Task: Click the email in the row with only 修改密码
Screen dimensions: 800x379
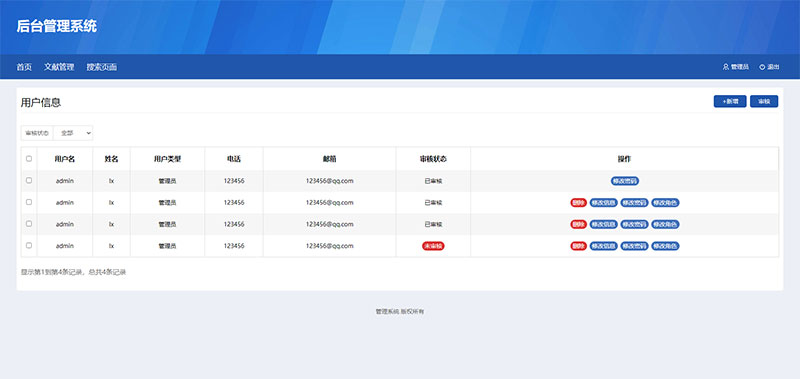Action: tap(330, 181)
